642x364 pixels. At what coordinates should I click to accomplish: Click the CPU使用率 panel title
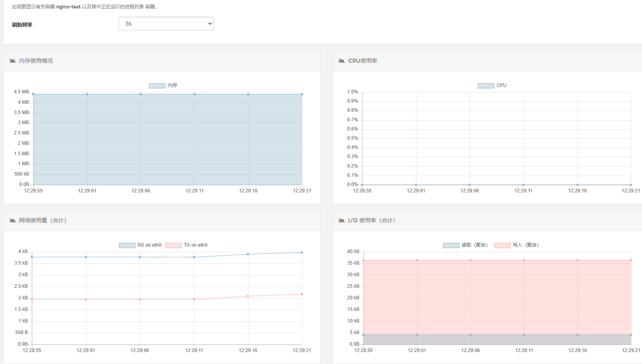(363, 61)
